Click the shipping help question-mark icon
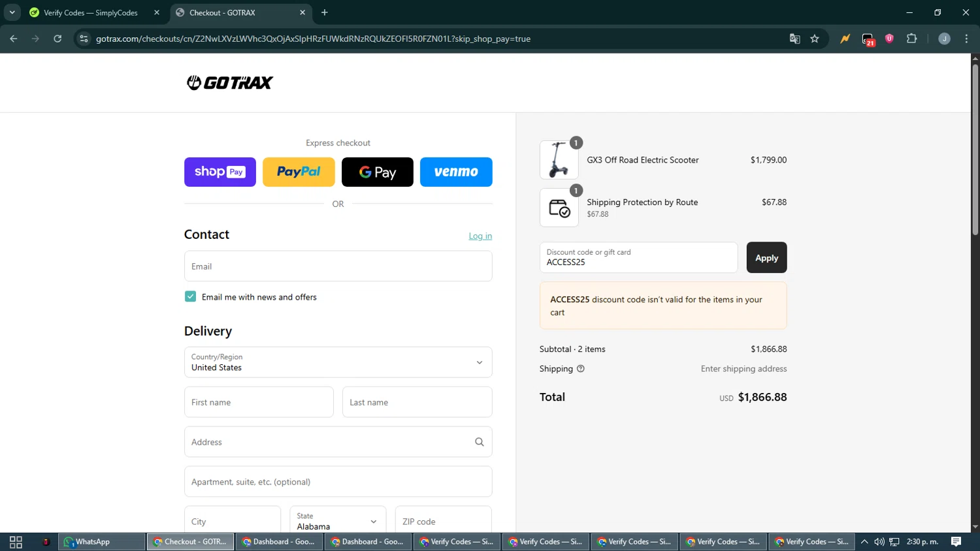Viewport: 980px width, 551px height. coord(581,369)
